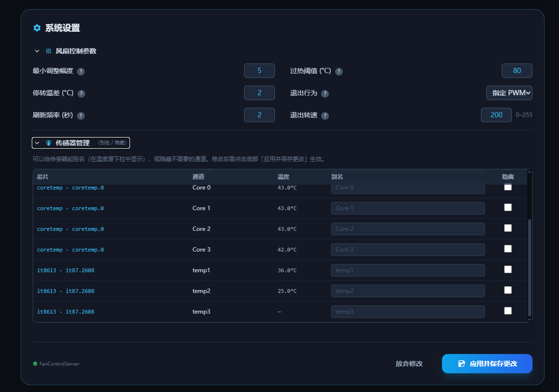
Task: Click the 停转温差 input showing 2
Action: point(259,92)
